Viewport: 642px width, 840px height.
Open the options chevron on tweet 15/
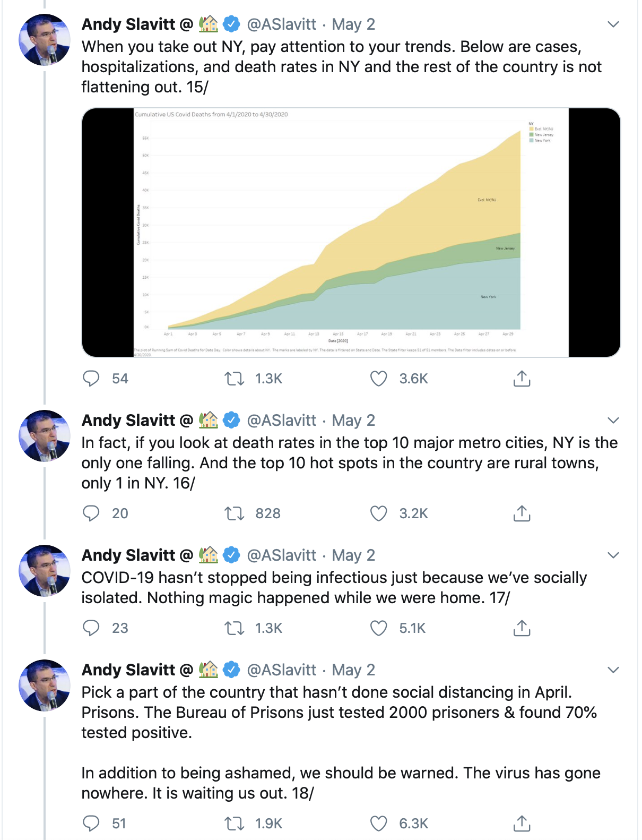613,24
